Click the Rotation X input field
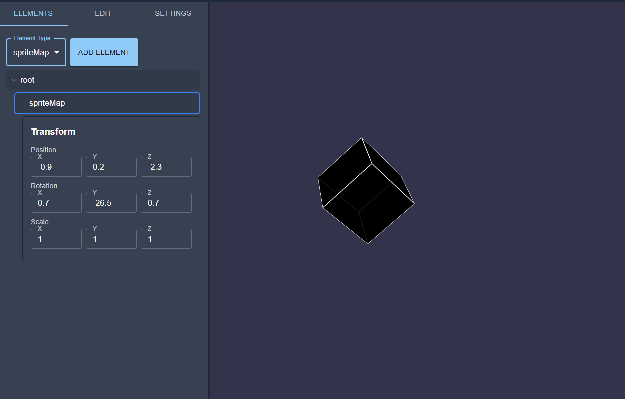Viewport: 625px width, 399px height. click(x=56, y=202)
